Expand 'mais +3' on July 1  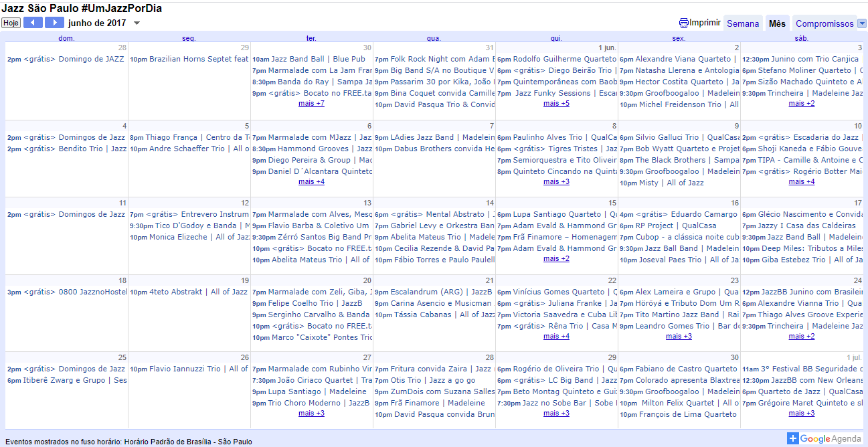(x=802, y=414)
